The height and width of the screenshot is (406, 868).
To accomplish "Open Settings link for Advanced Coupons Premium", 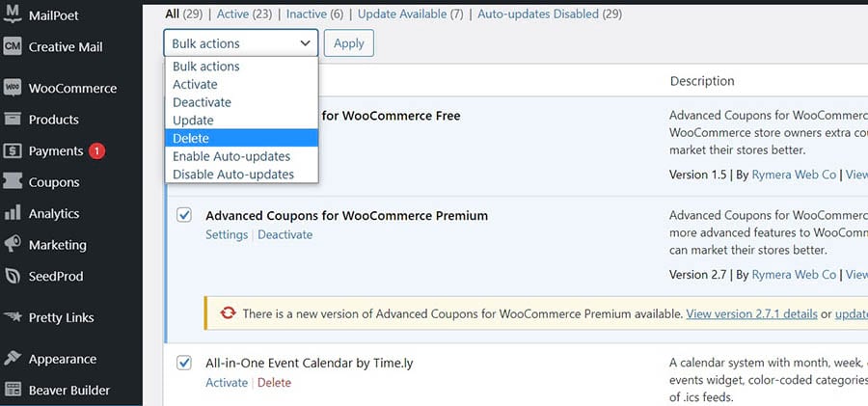I will [x=227, y=234].
